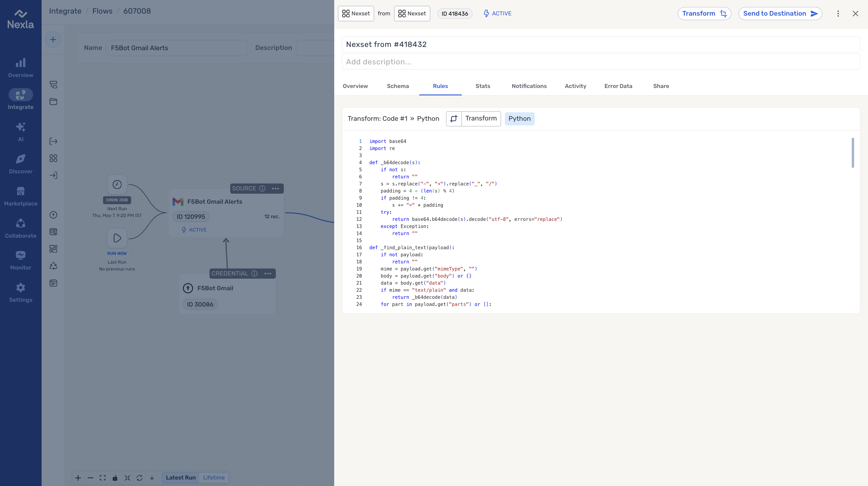
Task: Open the window list icon at sidebar bottom
Action: tap(53, 283)
